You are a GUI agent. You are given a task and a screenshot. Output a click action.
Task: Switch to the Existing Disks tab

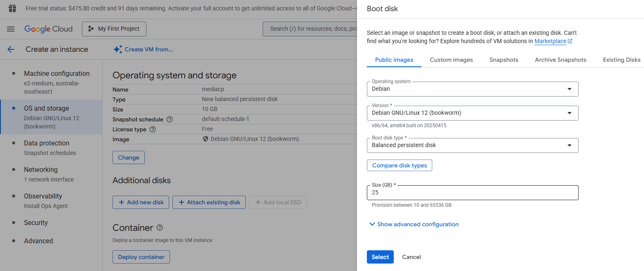(622, 60)
